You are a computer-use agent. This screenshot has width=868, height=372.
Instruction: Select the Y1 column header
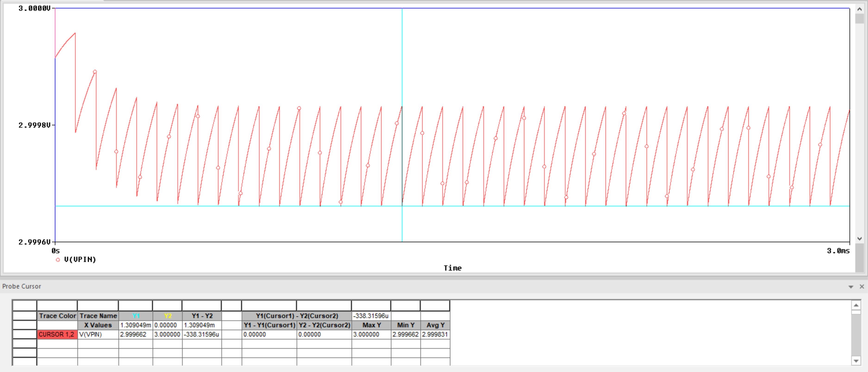136,316
